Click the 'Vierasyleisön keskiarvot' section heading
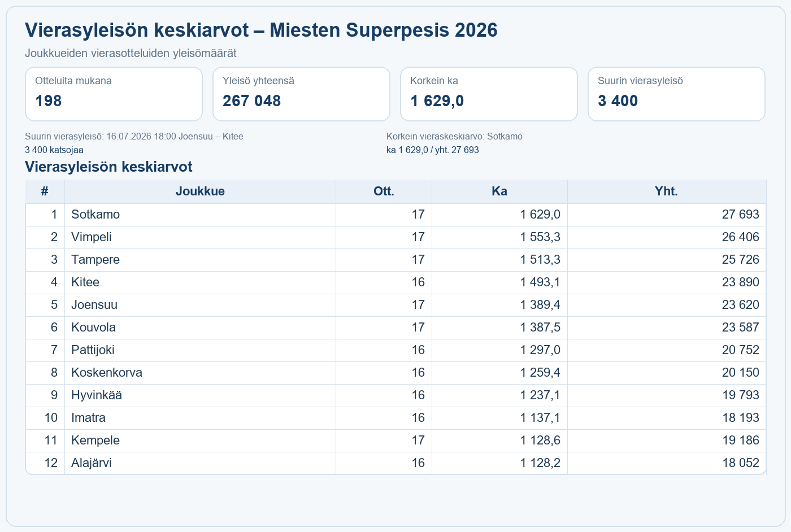 pyautogui.click(x=108, y=167)
